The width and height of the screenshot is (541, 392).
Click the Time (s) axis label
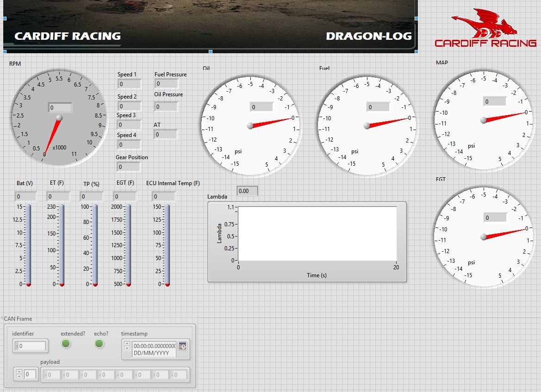317,275
